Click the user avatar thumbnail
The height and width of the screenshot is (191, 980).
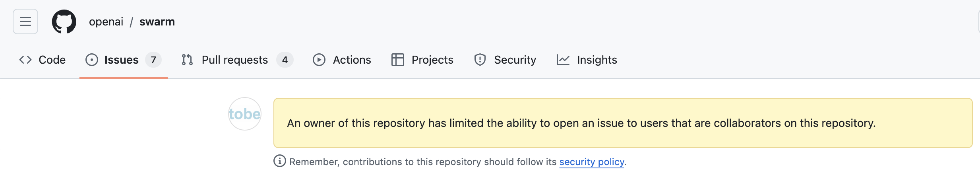point(245,114)
